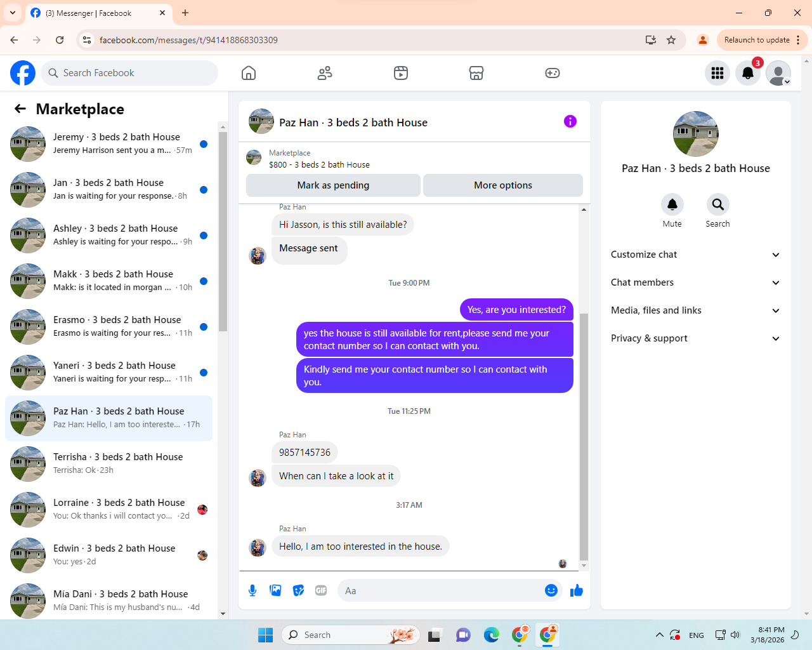The width and height of the screenshot is (812, 650).
Task: Open the Gaming controller icon
Action: tap(553, 73)
